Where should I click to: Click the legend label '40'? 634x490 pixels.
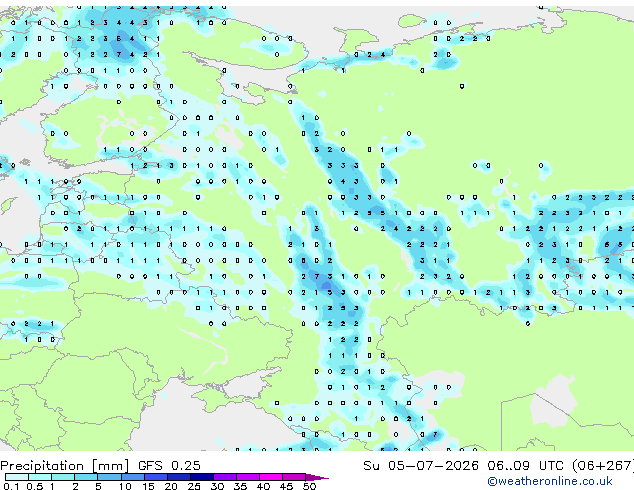tap(263, 486)
